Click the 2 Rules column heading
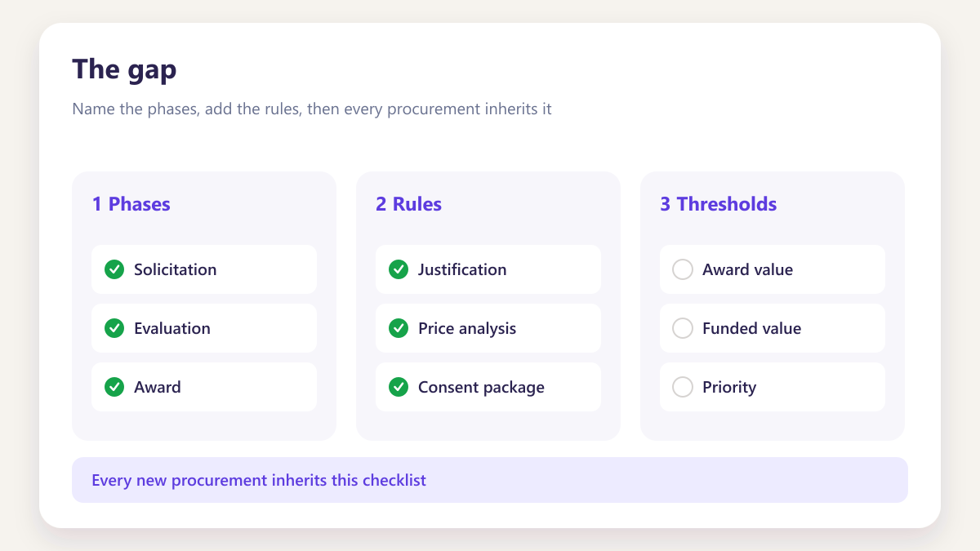Screen dimensions: 980x551 tap(409, 204)
